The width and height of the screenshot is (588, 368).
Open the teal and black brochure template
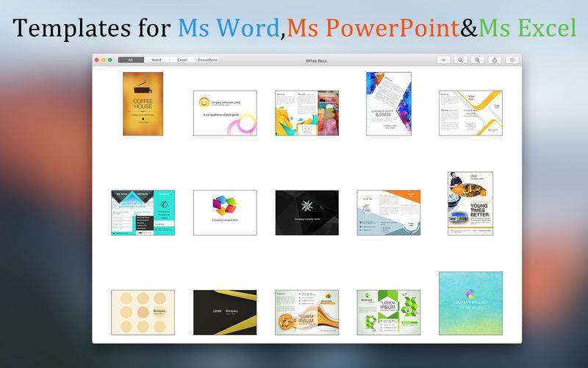[143, 213]
